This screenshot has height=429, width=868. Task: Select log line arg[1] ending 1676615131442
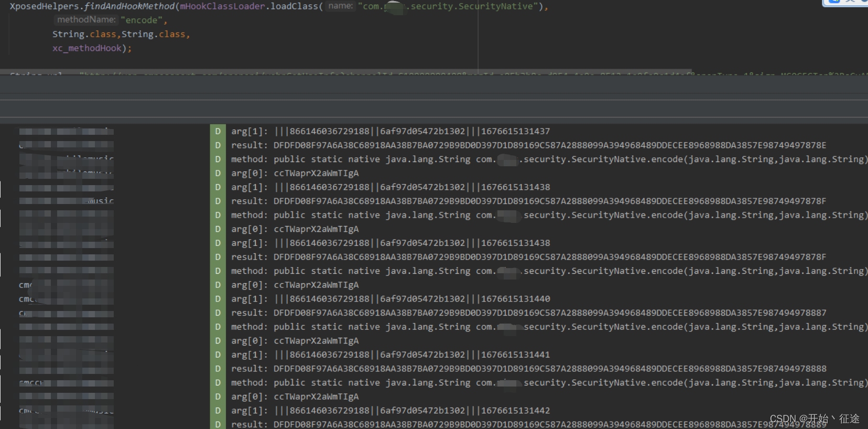[x=390, y=411]
